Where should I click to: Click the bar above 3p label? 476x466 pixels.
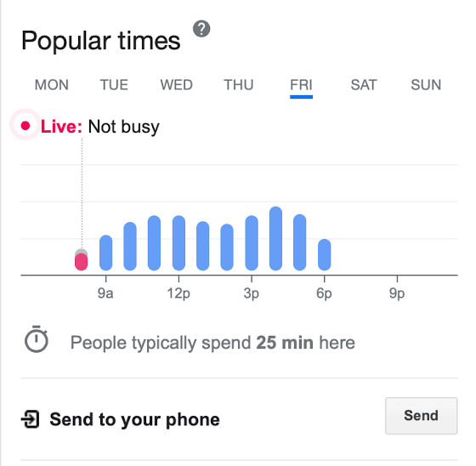[252, 243]
